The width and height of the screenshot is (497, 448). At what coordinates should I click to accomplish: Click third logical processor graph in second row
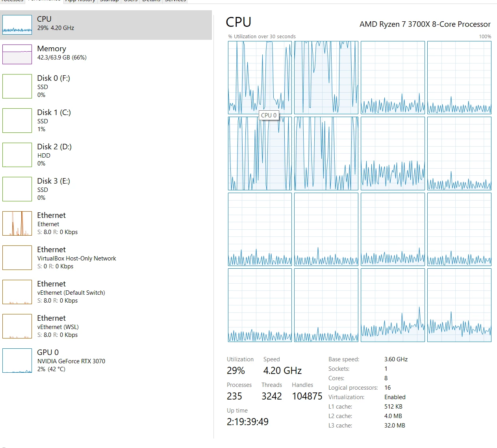(393, 154)
